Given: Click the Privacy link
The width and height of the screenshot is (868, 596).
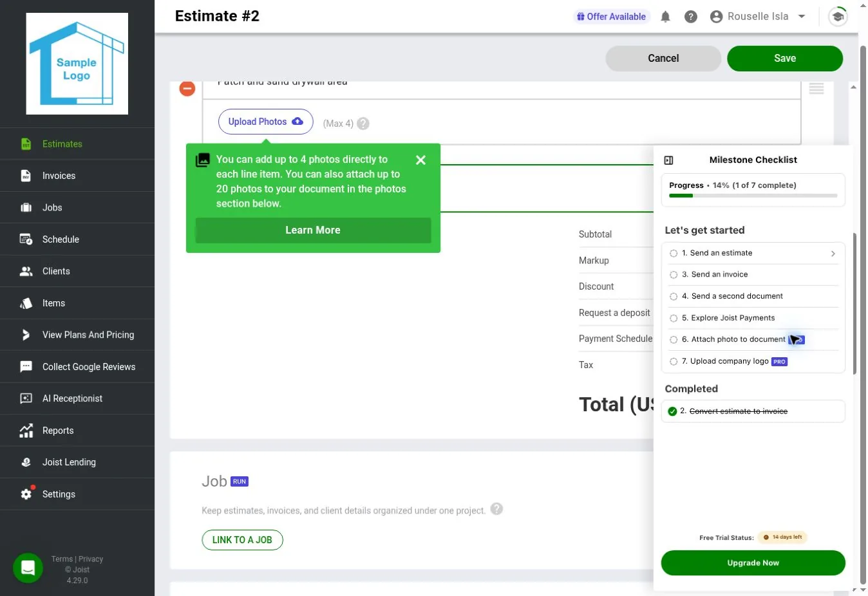Looking at the screenshot, I should coord(91,559).
